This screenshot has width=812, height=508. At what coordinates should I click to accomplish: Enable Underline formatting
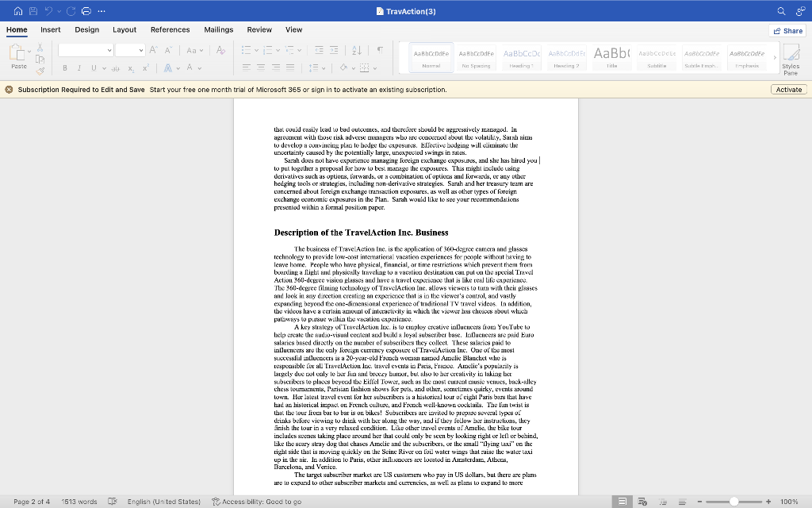click(x=94, y=67)
